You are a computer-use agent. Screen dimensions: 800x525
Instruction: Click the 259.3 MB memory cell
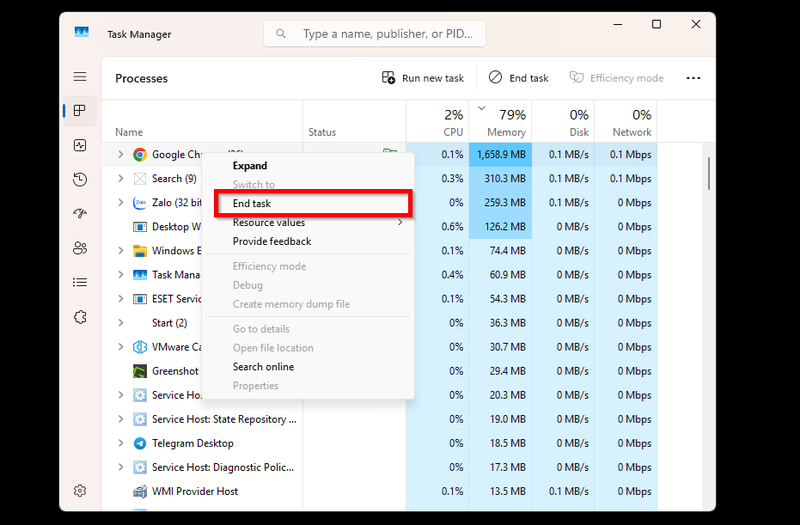click(501, 203)
